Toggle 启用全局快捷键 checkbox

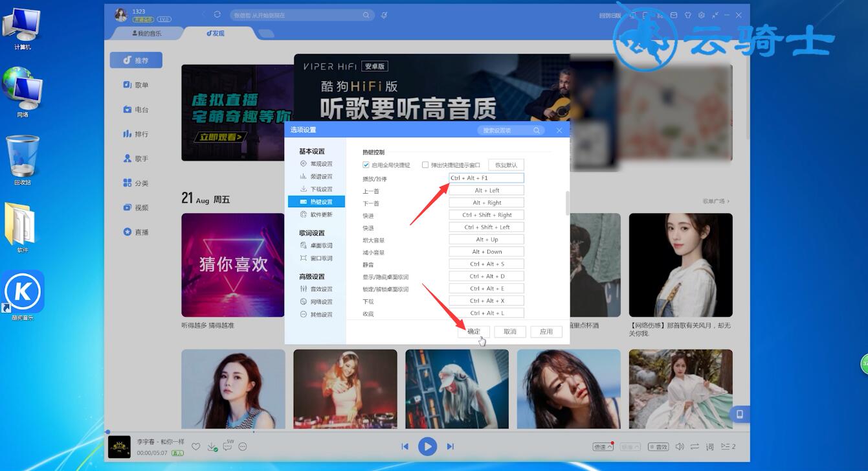coord(366,165)
